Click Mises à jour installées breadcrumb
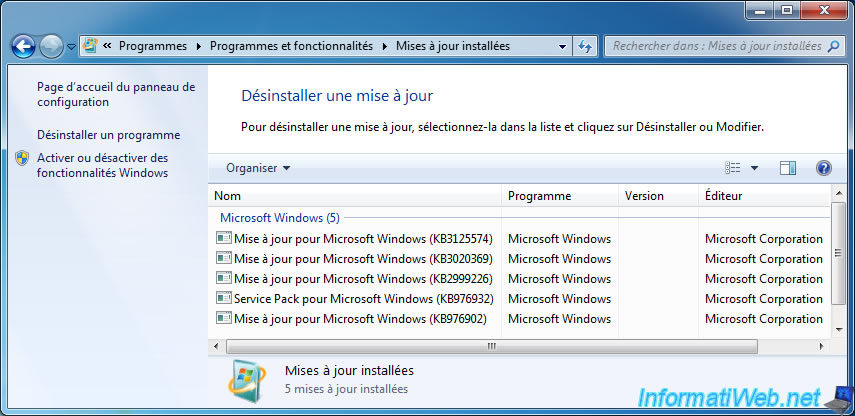 pos(453,46)
